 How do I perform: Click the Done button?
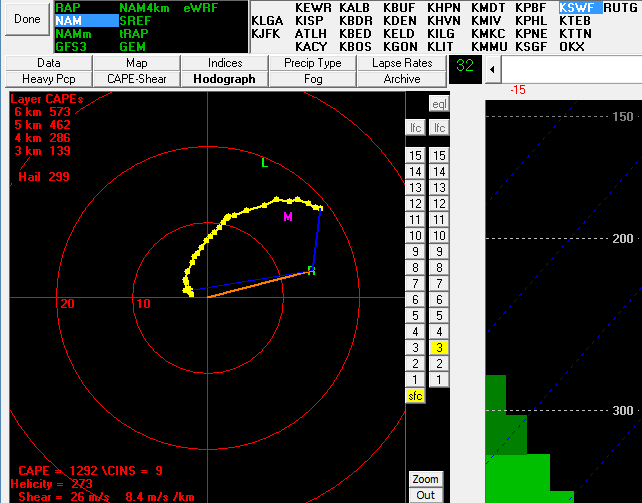point(26,19)
